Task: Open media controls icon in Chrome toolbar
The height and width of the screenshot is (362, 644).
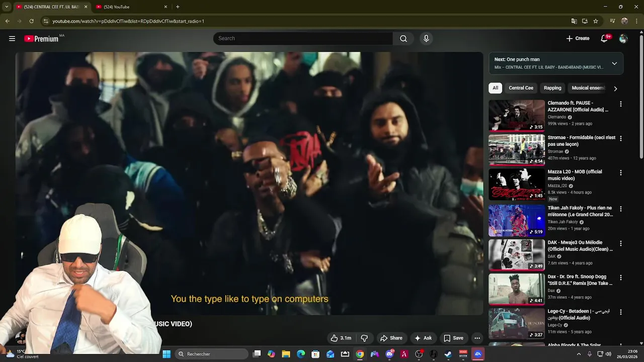Action: click(612, 21)
